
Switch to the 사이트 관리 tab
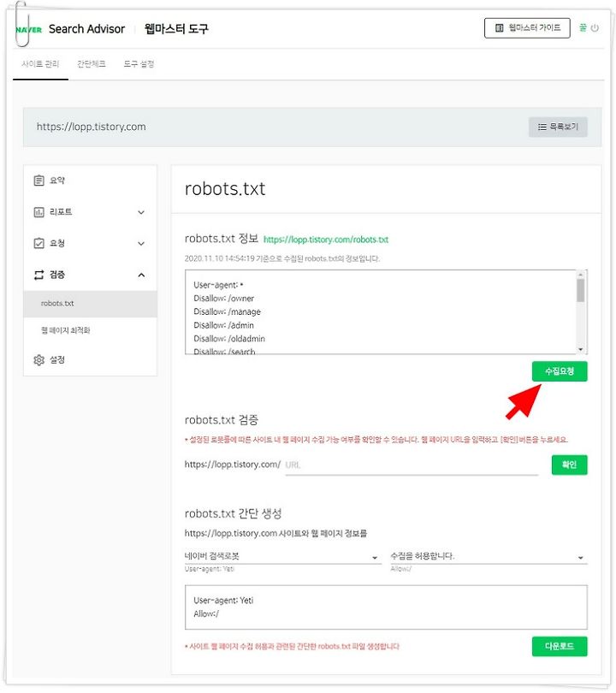coord(40,64)
